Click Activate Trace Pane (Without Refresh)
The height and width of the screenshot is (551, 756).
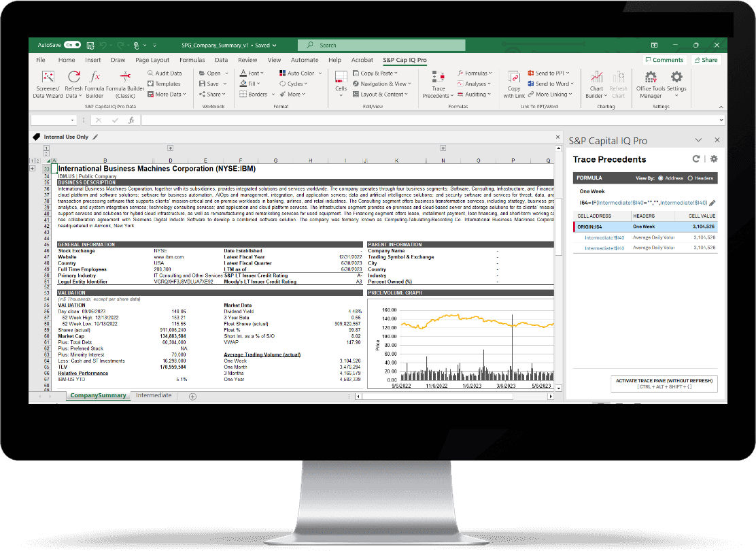[x=664, y=384]
